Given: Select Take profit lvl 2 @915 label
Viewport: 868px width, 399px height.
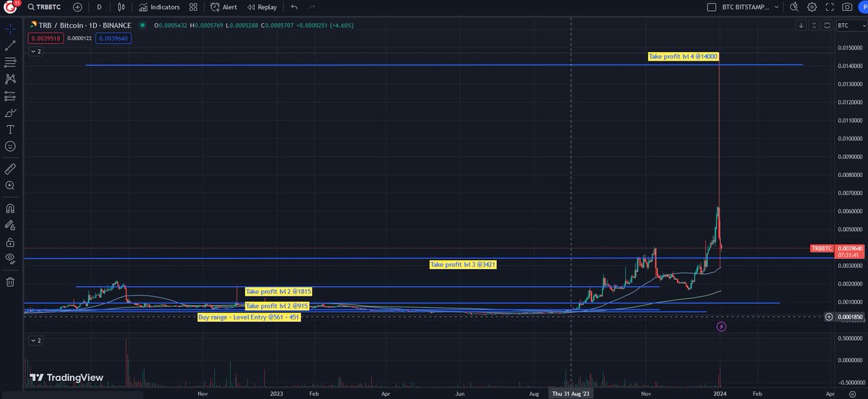Looking at the screenshot, I should click(x=277, y=306).
